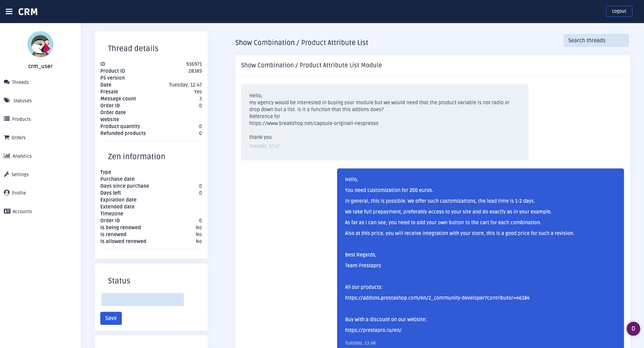This screenshot has height=348, width=644.
Task: Click the customer message timestamp 'Tuesday, 12:47'
Action: [x=264, y=146]
